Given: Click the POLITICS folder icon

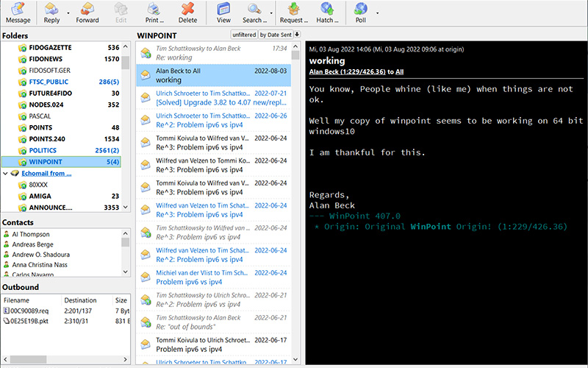Looking at the screenshot, I should [23, 151].
